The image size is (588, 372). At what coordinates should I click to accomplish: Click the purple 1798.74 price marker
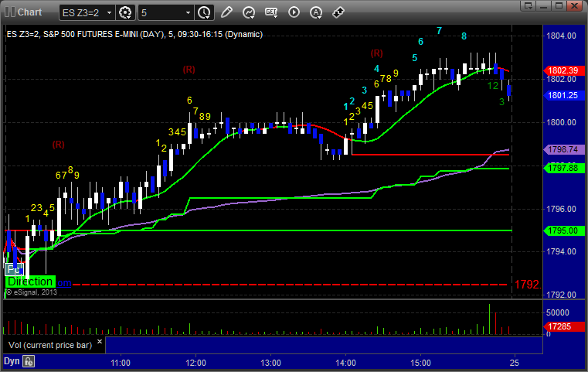tap(563, 149)
